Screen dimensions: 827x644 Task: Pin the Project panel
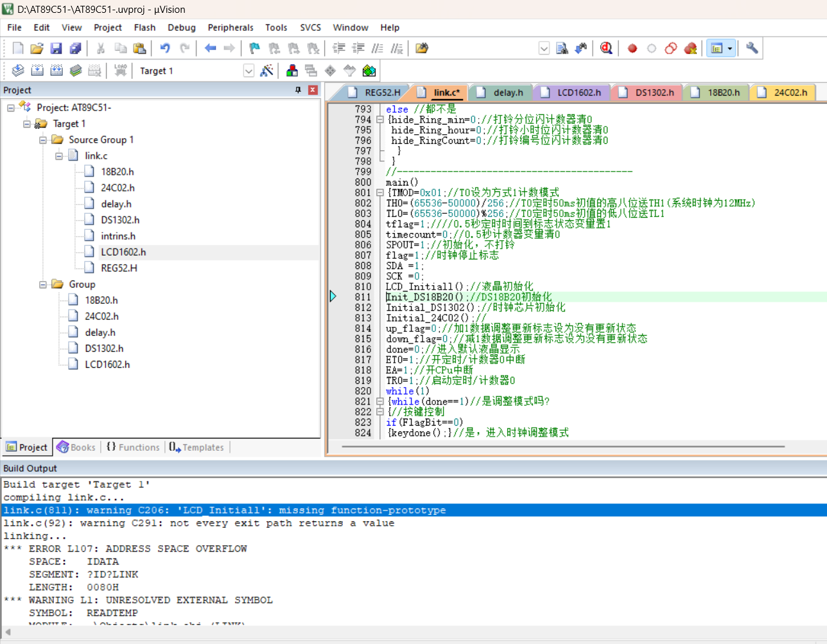tap(298, 90)
